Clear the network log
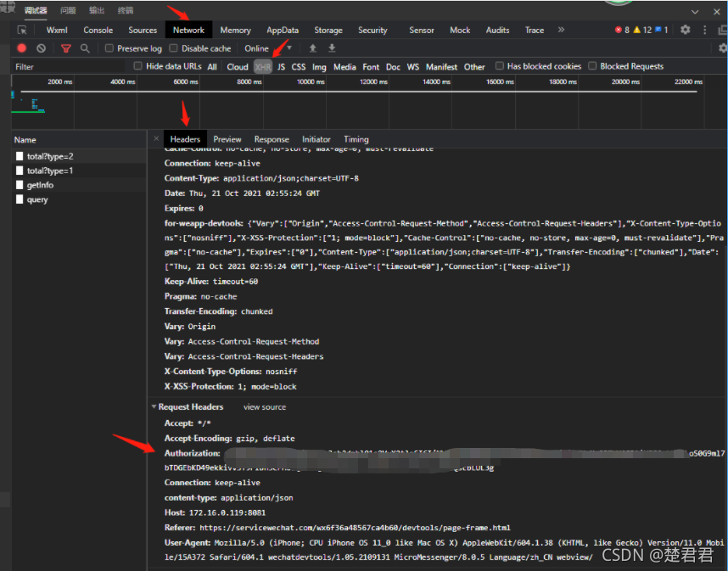This screenshot has width=728, height=571. pyautogui.click(x=42, y=48)
